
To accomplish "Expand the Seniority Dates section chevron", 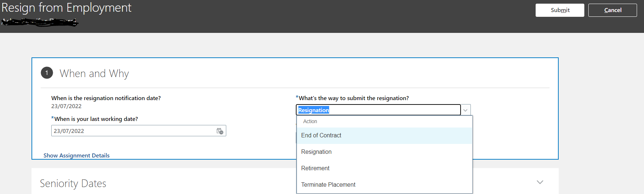I will coord(540,182).
